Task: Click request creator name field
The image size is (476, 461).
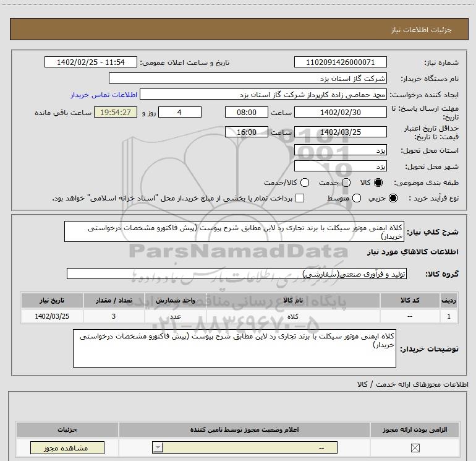Action: [x=263, y=94]
